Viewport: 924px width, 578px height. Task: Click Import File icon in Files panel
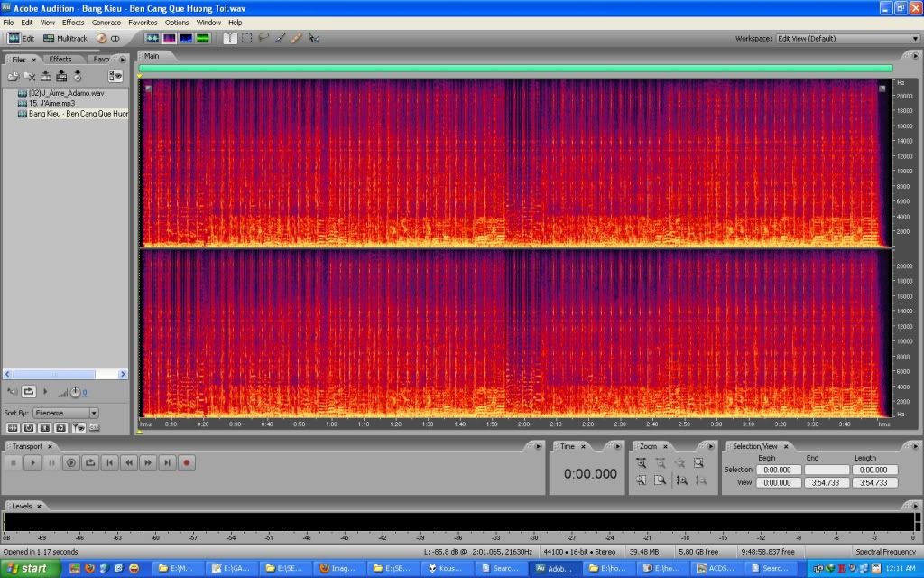coord(13,77)
